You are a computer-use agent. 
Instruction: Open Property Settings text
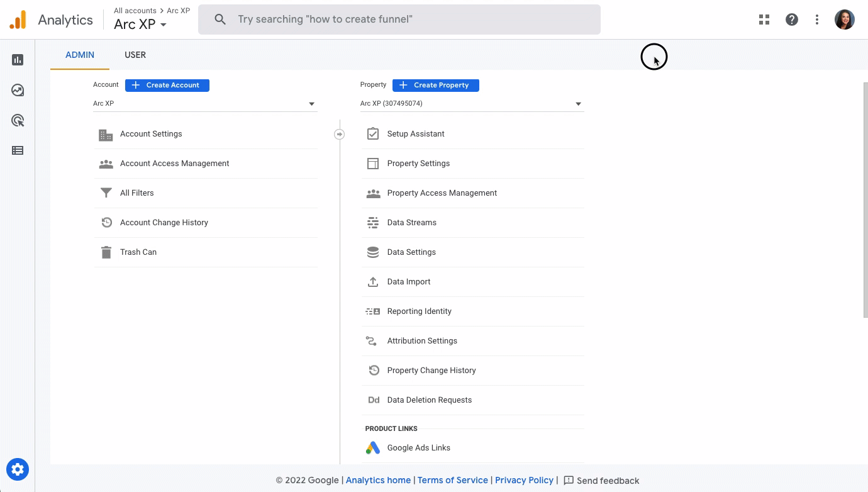(418, 164)
